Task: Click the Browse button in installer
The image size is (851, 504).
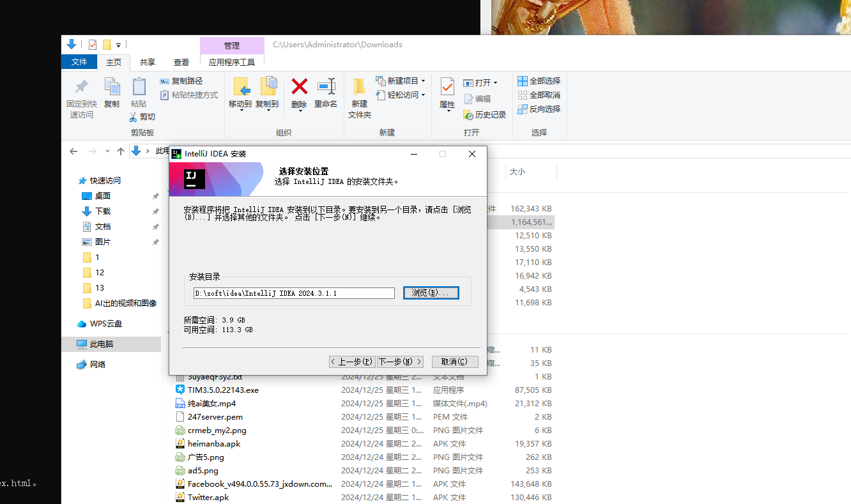Action: pos(431,293)
